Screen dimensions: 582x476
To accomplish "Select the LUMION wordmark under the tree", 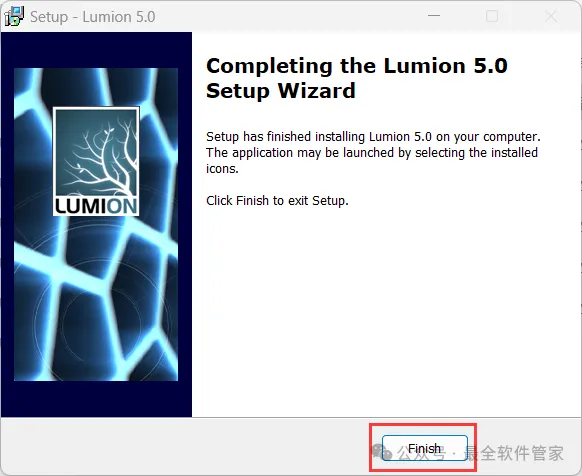I will click(x=96, y=206).
